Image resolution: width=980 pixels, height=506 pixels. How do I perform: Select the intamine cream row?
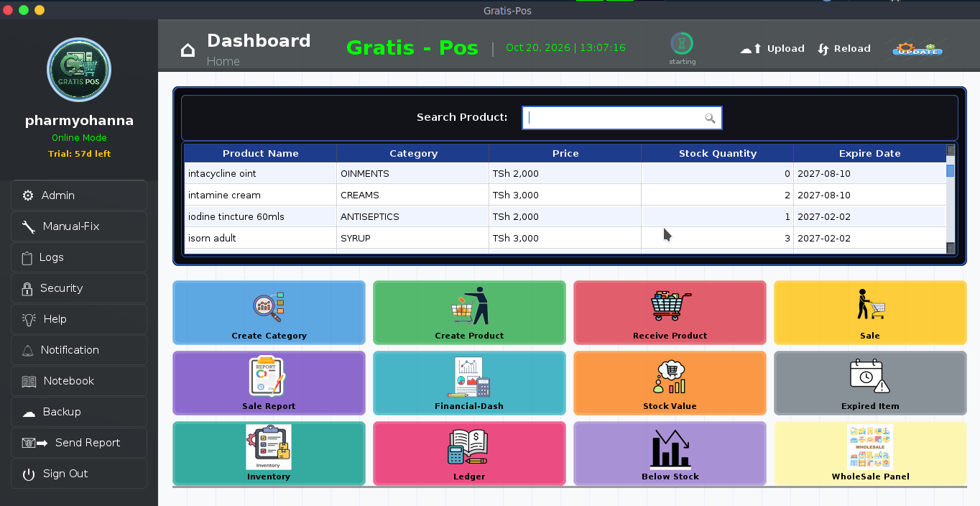pyautogui.click(x=565, y=195)
